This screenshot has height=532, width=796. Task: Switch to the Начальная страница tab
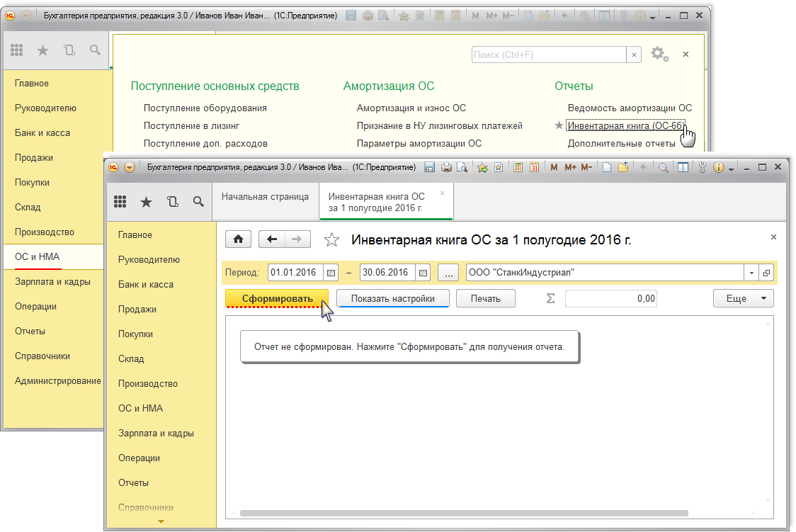pos(265,197)
